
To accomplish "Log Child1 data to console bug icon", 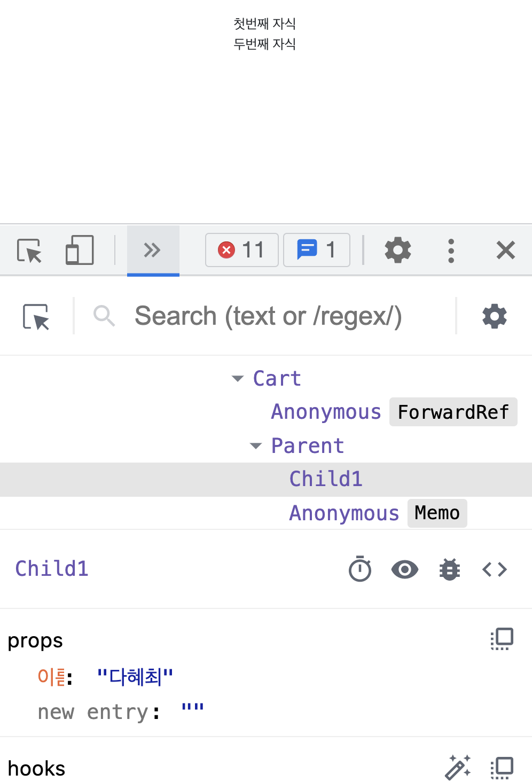I will pos(450,569).
